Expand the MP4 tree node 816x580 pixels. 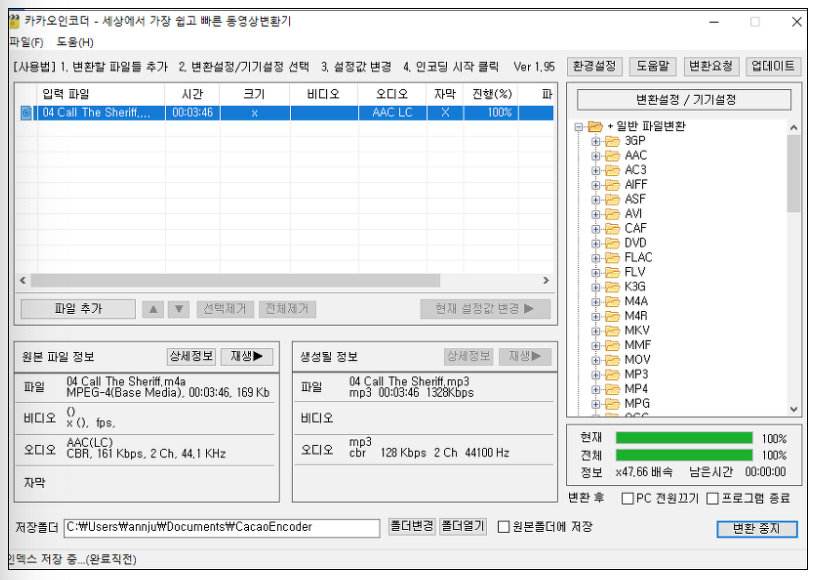(x=596, y=389)
